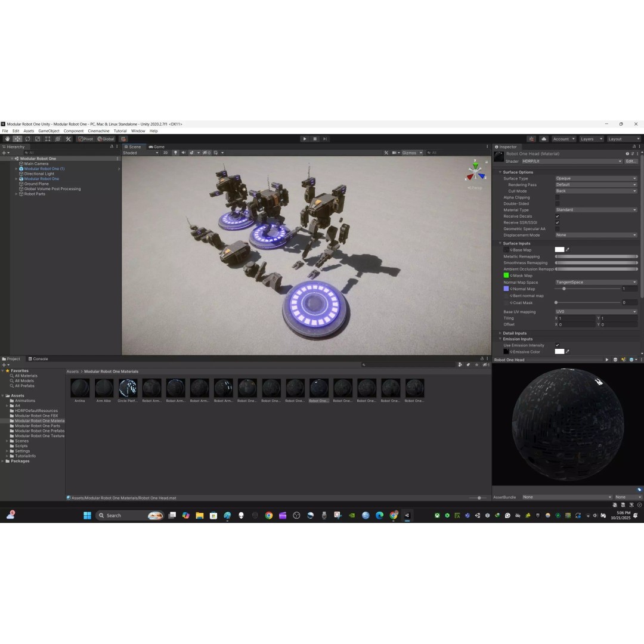This screenshot has width=644, height=644.
Task: Open scene component tools icon
Action: [x=386, y=153]
